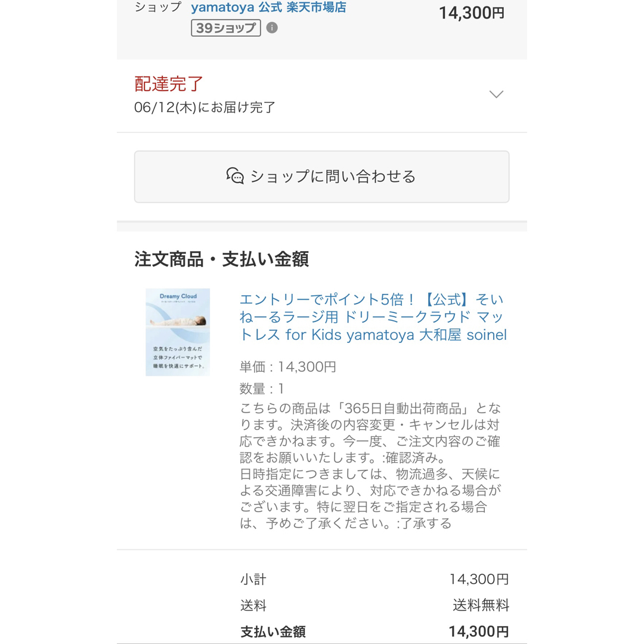The height and width of the screenshot is (644, 644).
Task: Click the 単価：14,300円 unit price text
Action: tap(288, 367)
